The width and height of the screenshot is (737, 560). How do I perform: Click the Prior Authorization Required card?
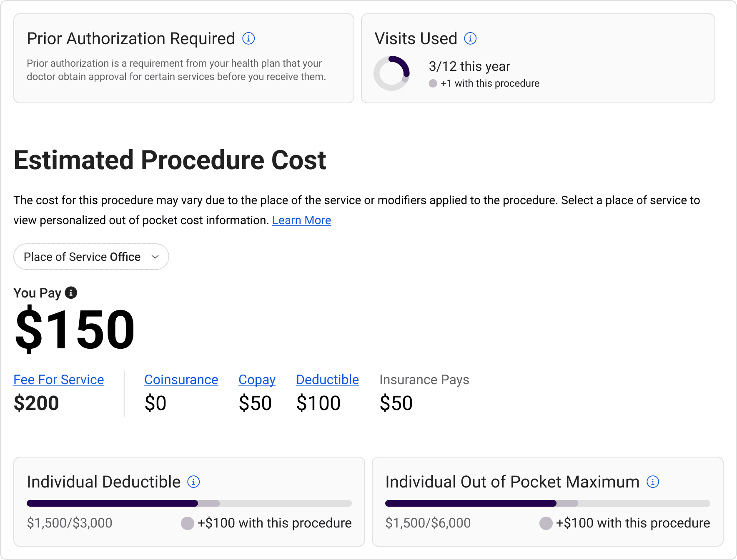click(x=183, y=58)
